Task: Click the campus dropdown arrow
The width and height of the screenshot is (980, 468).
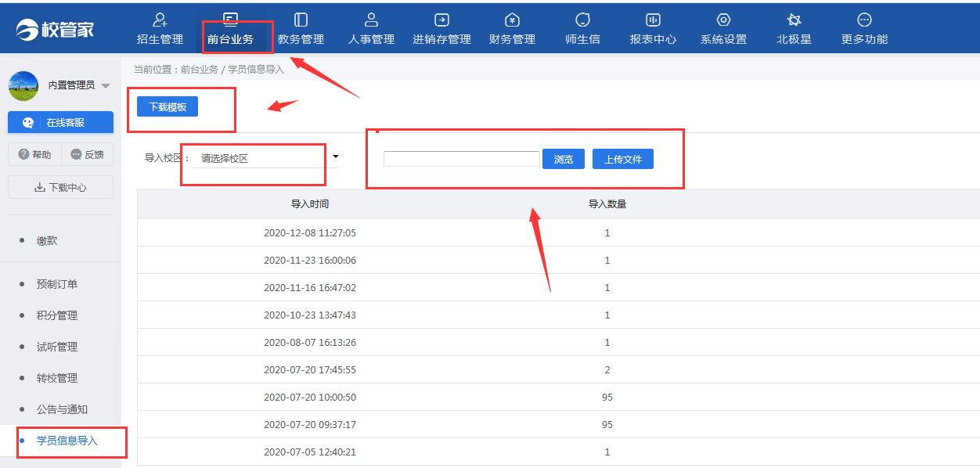Action: click(336, 157)
